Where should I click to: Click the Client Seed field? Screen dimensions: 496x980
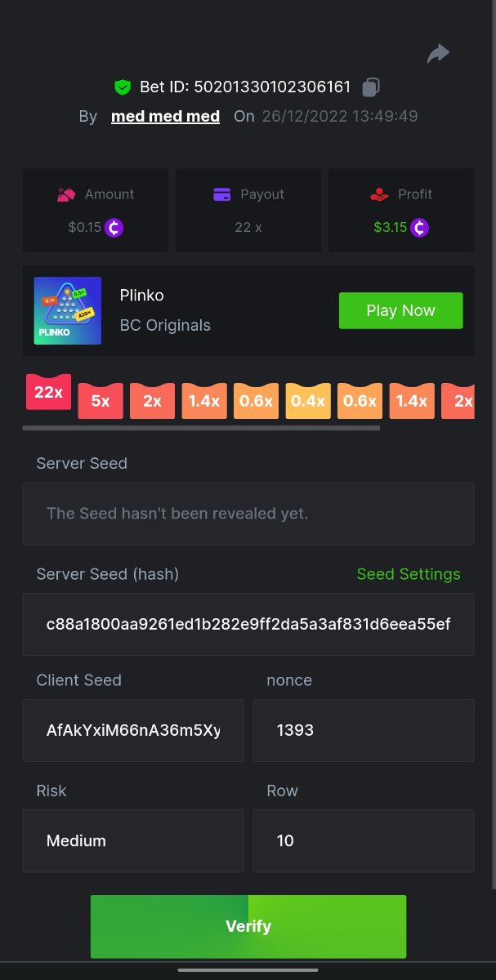133,730
